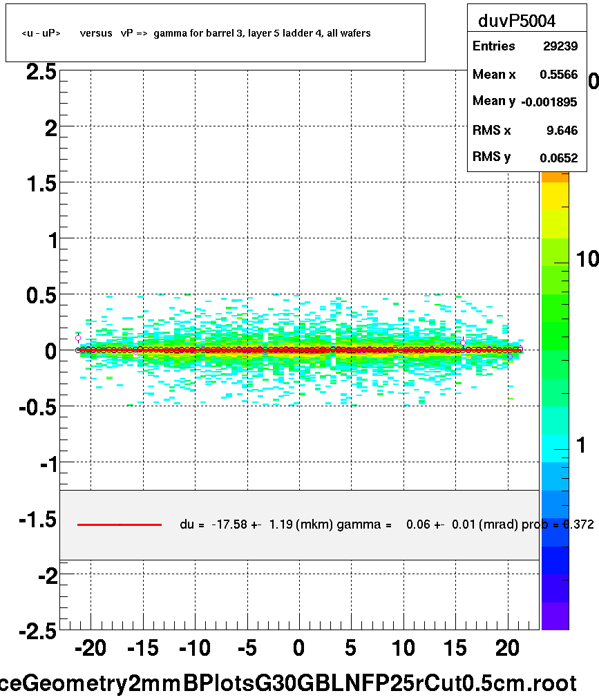Click the Entries value 29239
The height and width of the screenshot is (700, 599).
tap(560, 46)
